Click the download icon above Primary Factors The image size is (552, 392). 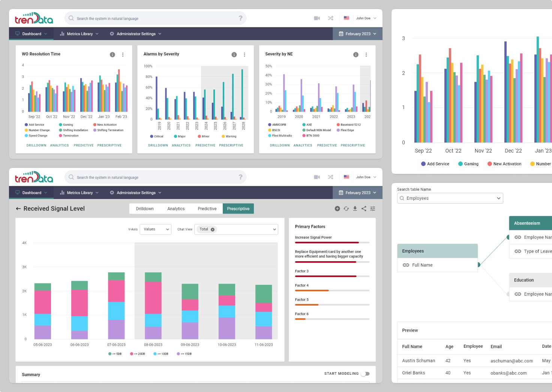click(355, 209)
